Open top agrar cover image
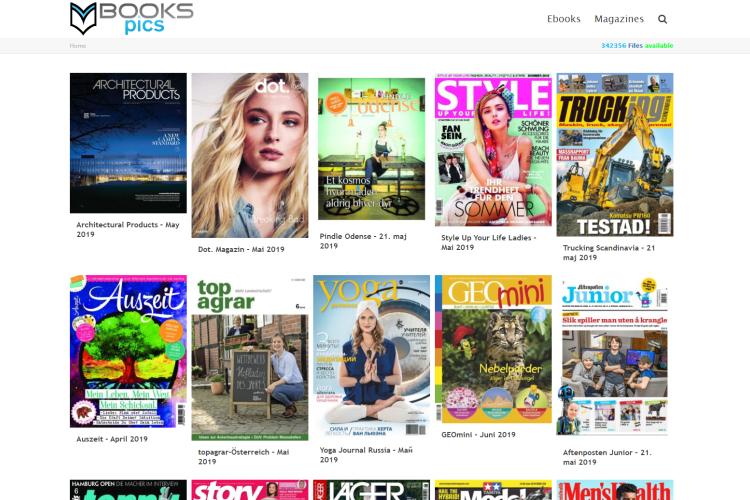The height and width of the screenshot is (500, 750). tap(250, 358)
